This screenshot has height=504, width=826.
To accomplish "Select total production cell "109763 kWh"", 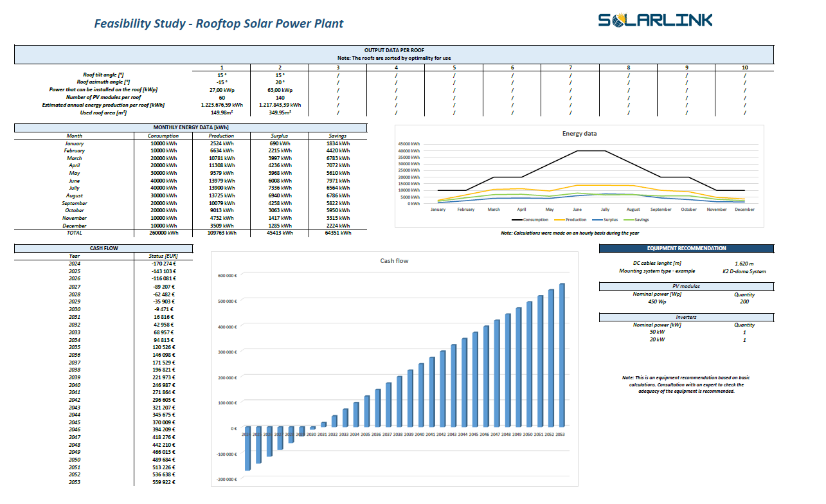I will [222, 233].
